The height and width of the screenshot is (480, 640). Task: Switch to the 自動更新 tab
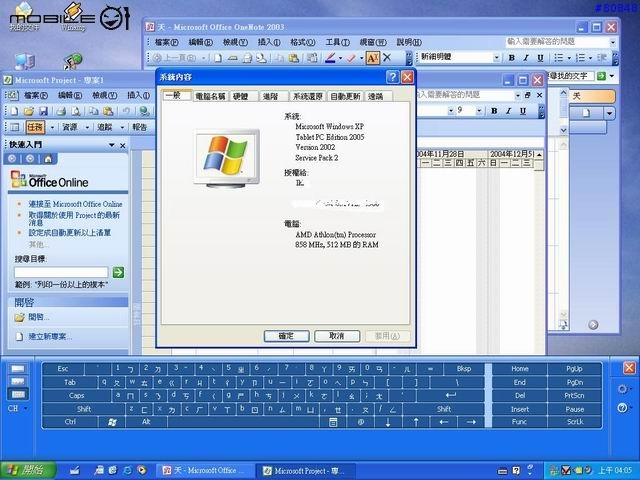point(345,96)
